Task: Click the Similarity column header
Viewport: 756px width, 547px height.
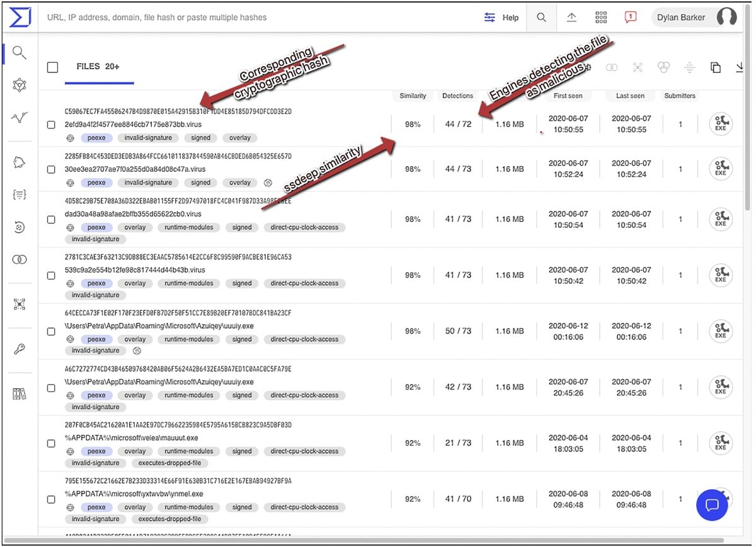Action: (413, 96)
